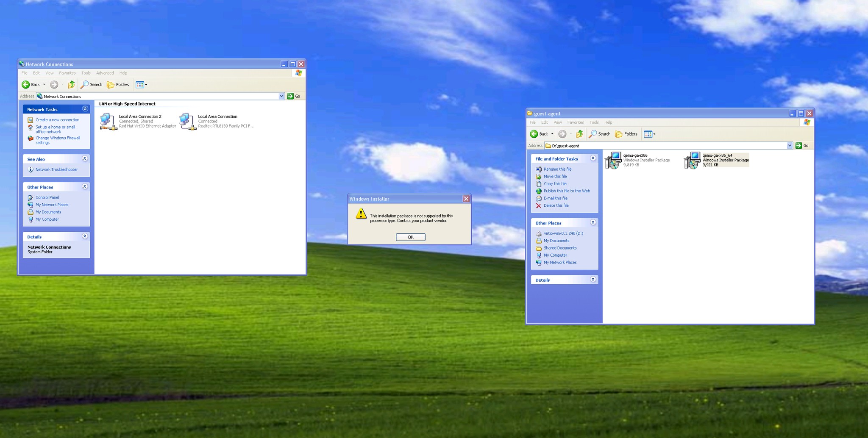
Task: Open Advanced menu in Network Connections
Action: point(105,73)
